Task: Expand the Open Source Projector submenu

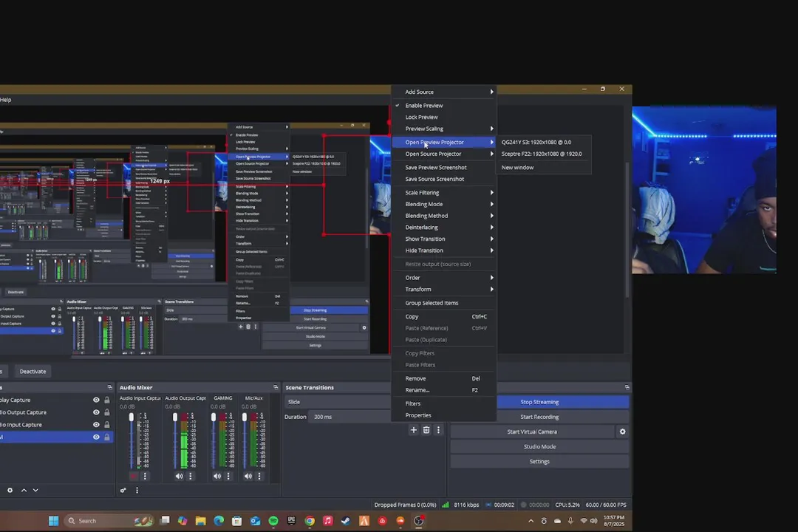Action: click(444, 154)
